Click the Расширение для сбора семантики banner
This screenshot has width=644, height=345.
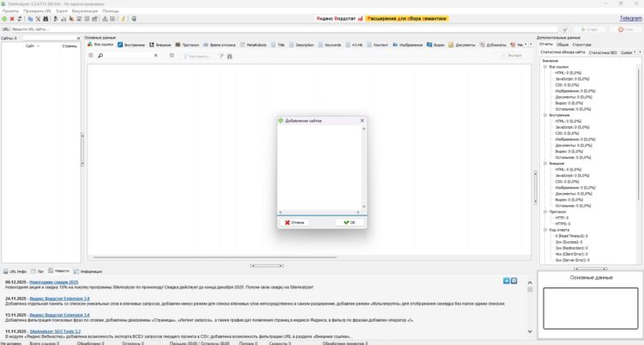(x=407, y=19)
